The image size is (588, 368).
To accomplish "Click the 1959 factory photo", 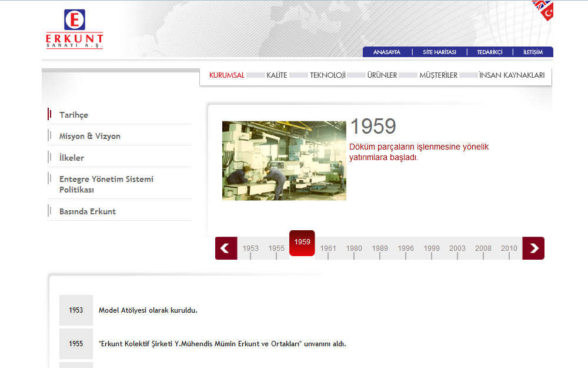I will click(x=284, y=161).
